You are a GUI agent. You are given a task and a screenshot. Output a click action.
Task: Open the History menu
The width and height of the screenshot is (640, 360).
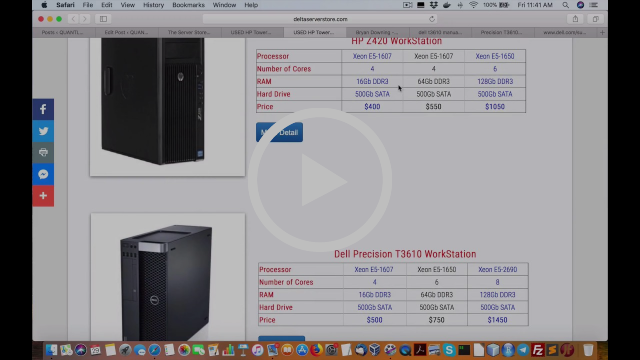(x=153, y=5)
